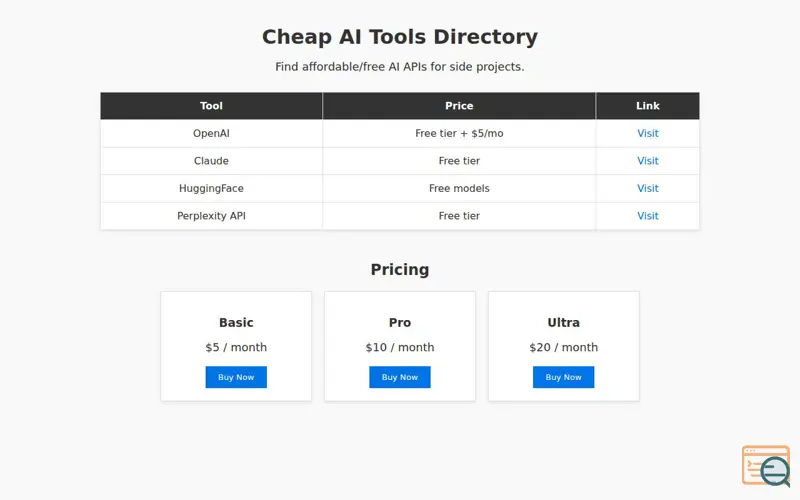Click the '$20 / month' price text
Screen dimensions: 800x500
[563, 347]
